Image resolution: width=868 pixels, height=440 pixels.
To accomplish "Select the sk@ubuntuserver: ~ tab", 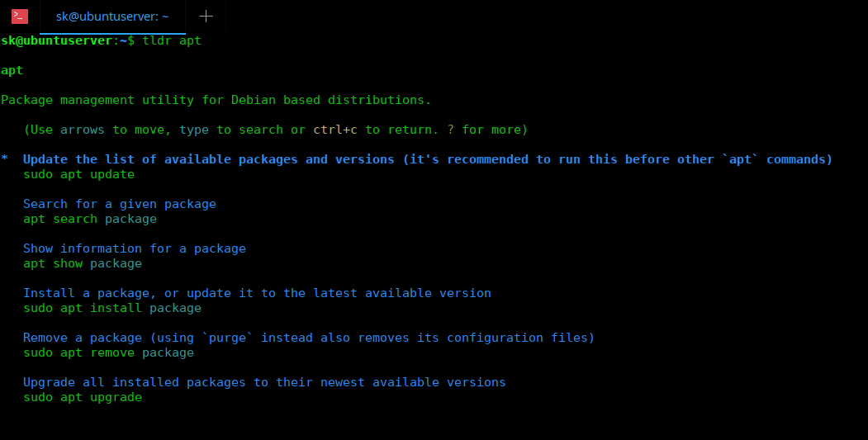I will (112, 16).
